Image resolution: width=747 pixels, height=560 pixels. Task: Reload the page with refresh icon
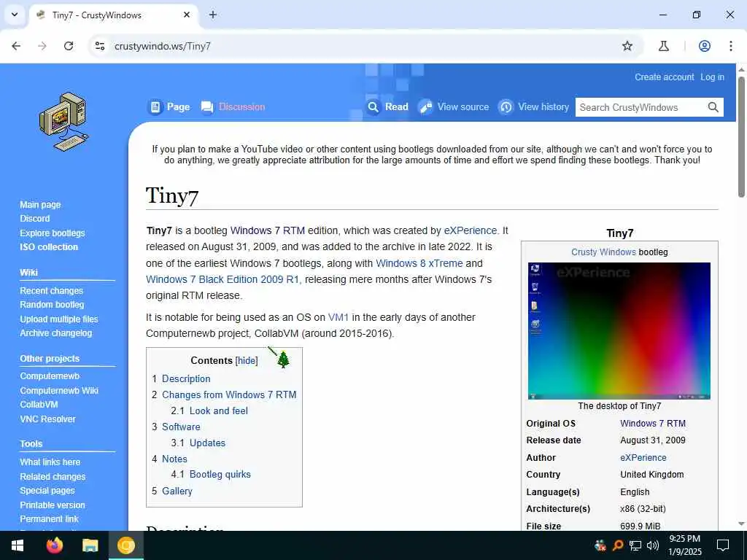69,46
